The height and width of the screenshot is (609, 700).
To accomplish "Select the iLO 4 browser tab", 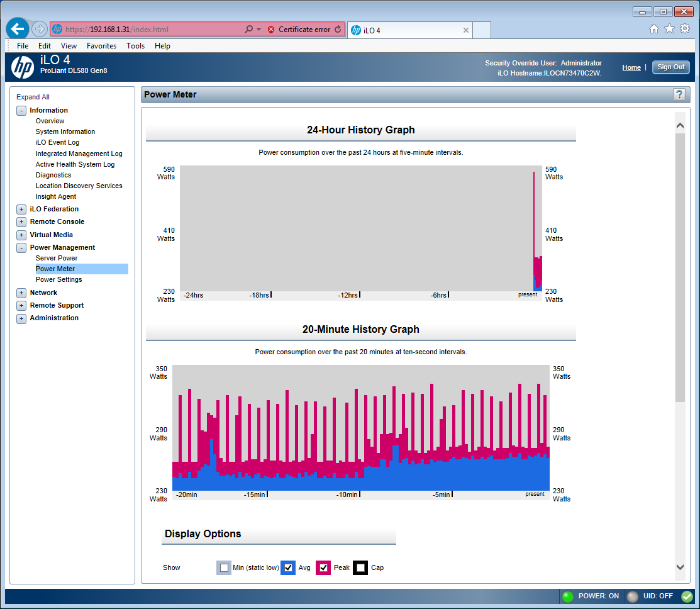I will tap(409, 30).
